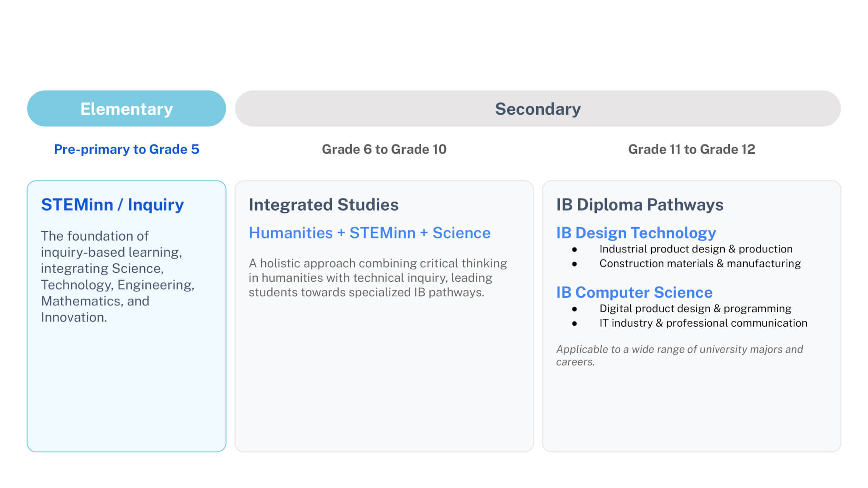Screen dimensions: 868x488
Task: Open the IB Design Technology link
Action: point(636,233)
